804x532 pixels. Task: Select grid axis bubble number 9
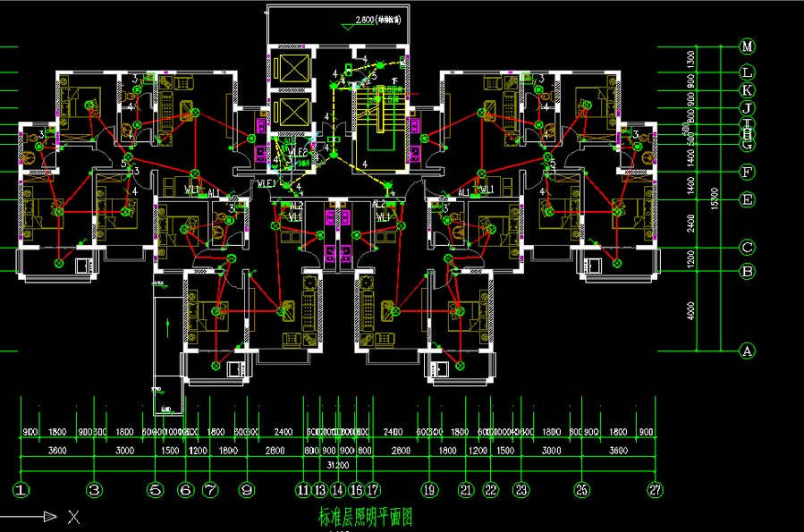(x=248, y=489)
